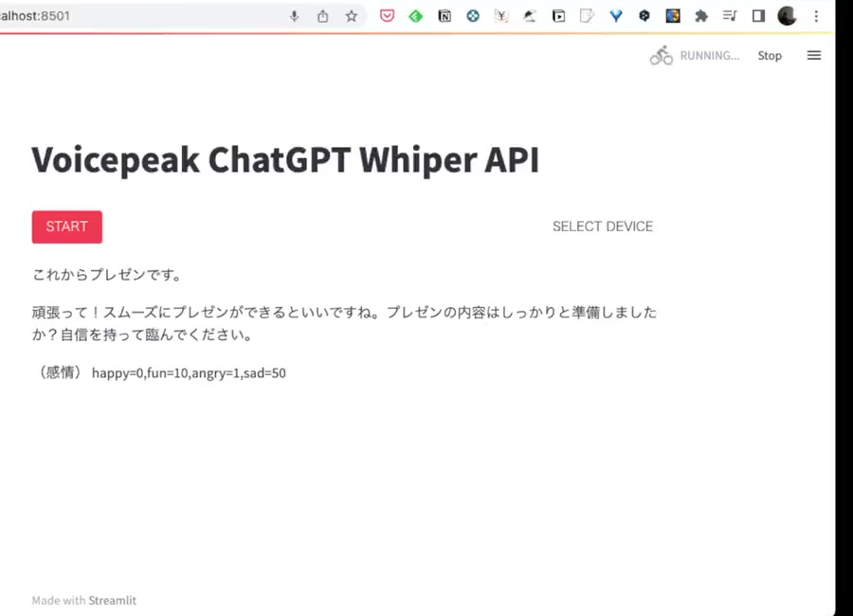Stop the running Streamlit script
Viewport: 853px width, 616px height.
point(770,56)
